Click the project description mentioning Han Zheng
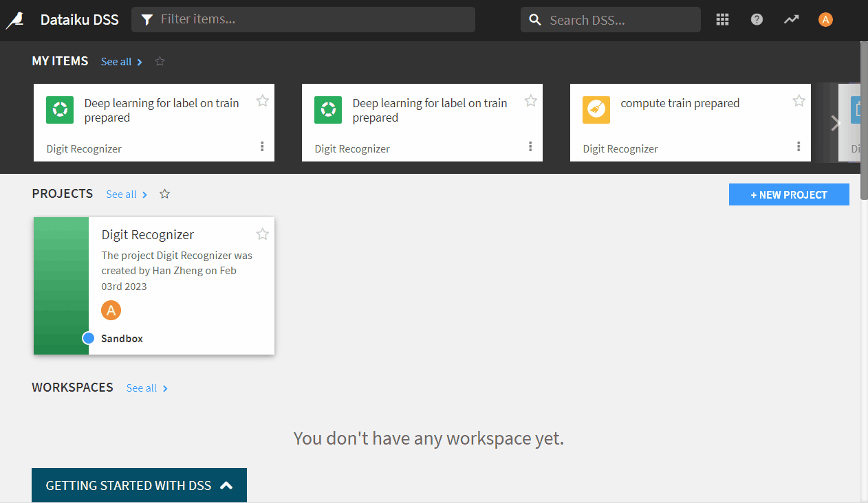Image resolution: width=868 pixels, height=503 pixels. [x=177, y=271]
